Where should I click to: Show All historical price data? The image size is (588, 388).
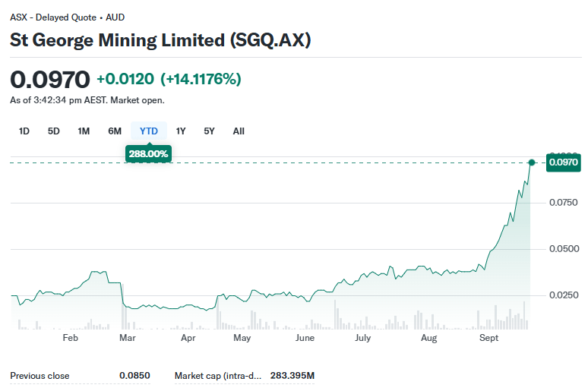point(239,131)
